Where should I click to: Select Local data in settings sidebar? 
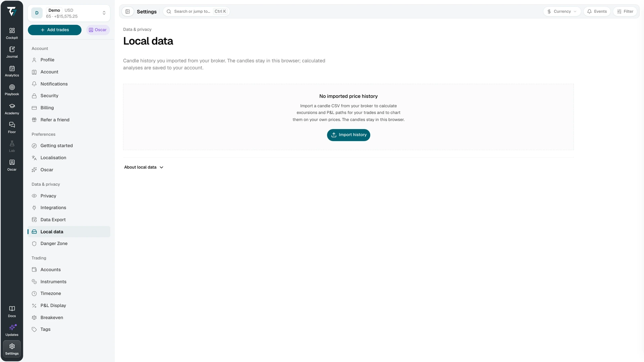pos(69,232)
